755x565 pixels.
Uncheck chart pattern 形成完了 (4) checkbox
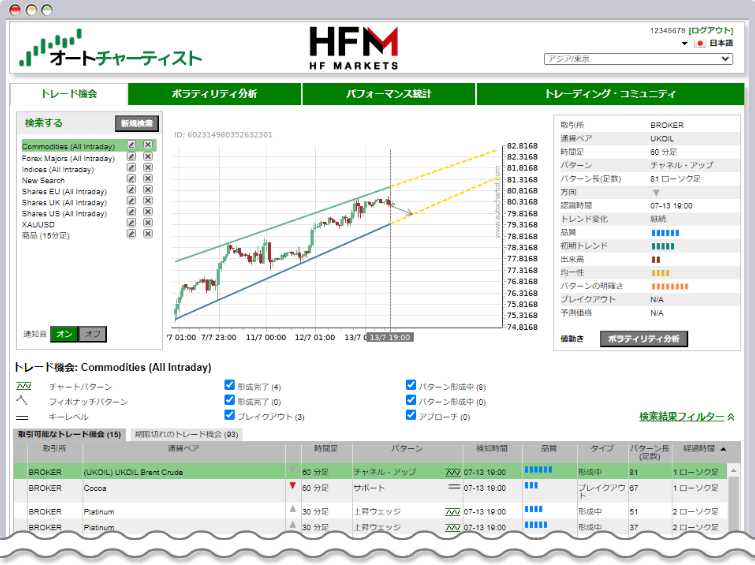(x=231, y=386)
